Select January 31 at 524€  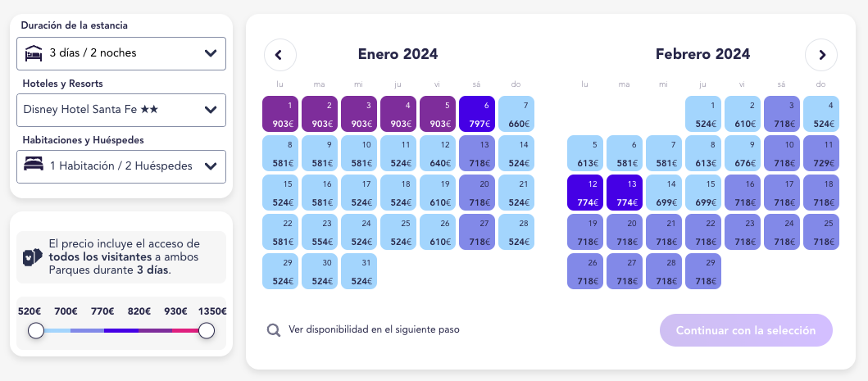[359, 271]
